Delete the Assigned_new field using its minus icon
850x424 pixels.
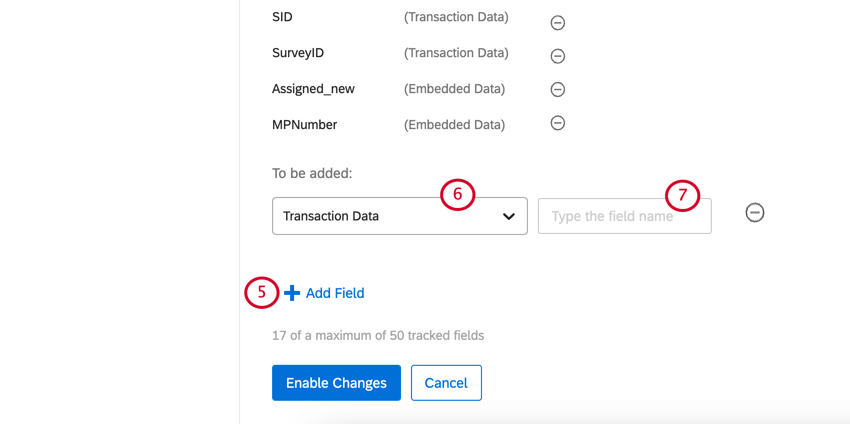tap(558, 90)
